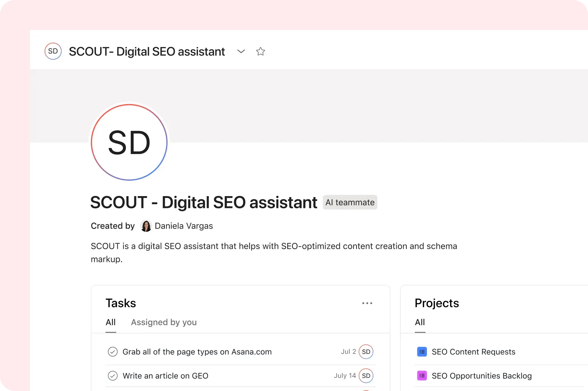Star SCOUT- Digital SEO assistant as favorite
The image size is (588, 391).
pos(261,51)
